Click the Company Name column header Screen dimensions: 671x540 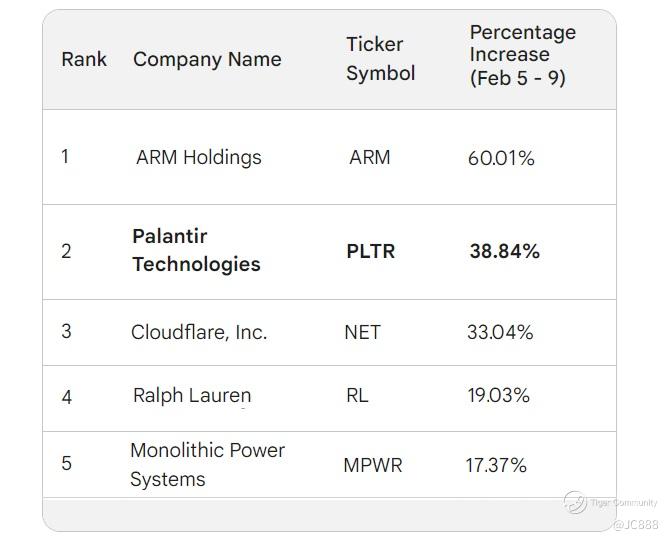click(207, 59)
